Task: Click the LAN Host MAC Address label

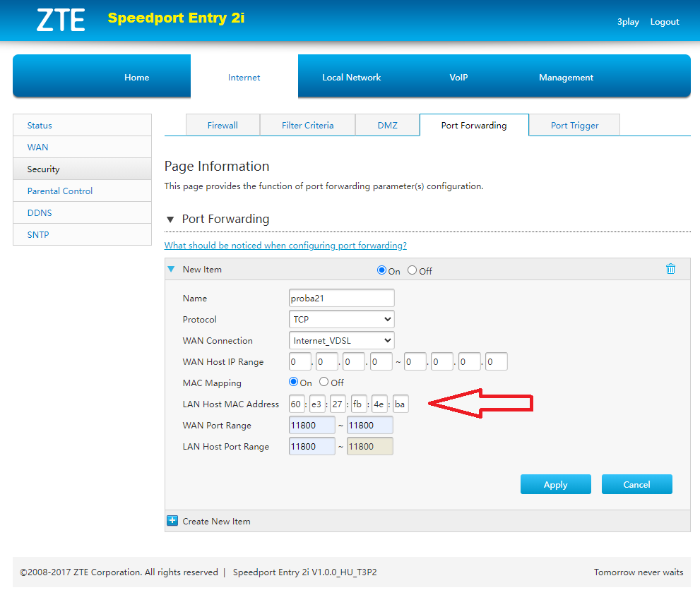Action: tap(230, 404)
